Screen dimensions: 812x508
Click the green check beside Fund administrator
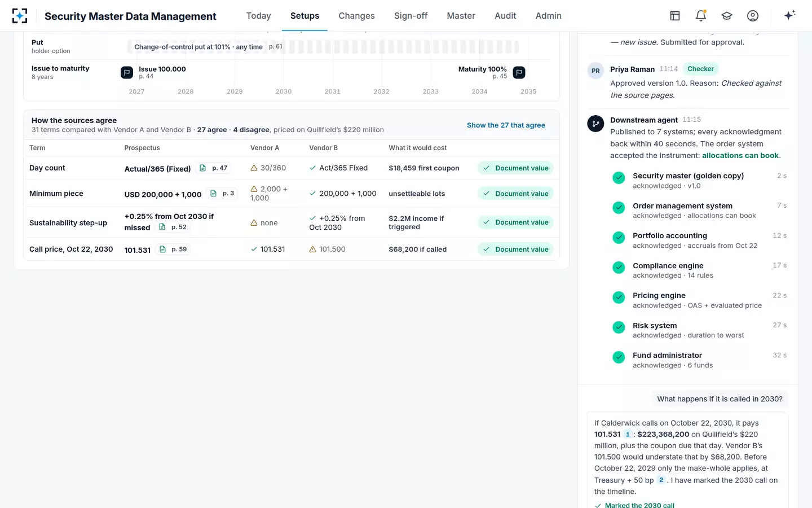click(x=619, y=357)
